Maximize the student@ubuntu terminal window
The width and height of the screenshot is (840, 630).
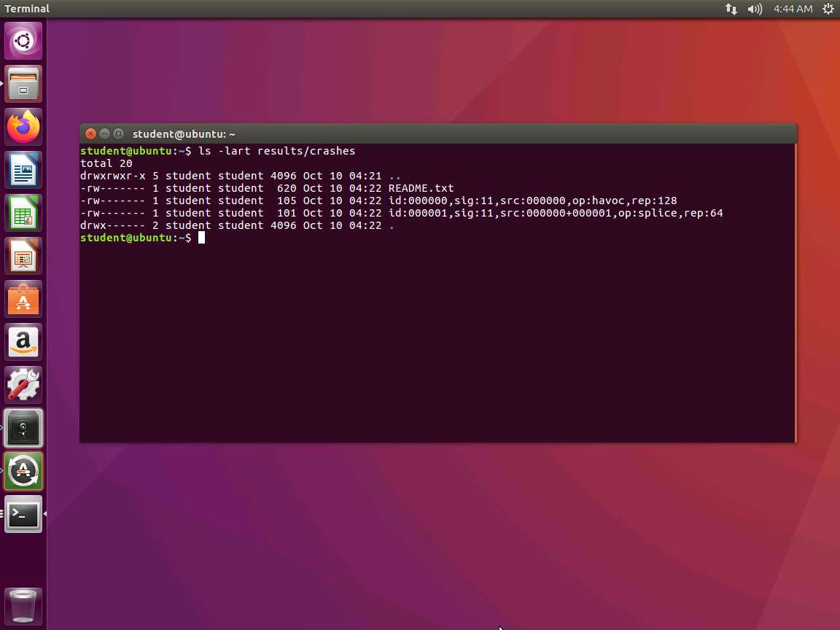(x=118, y=133)
